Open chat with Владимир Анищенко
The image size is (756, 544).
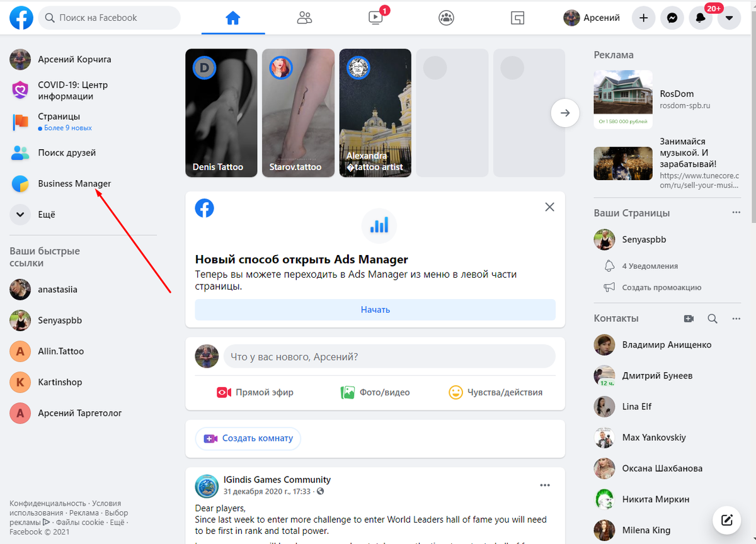point(668,344)
